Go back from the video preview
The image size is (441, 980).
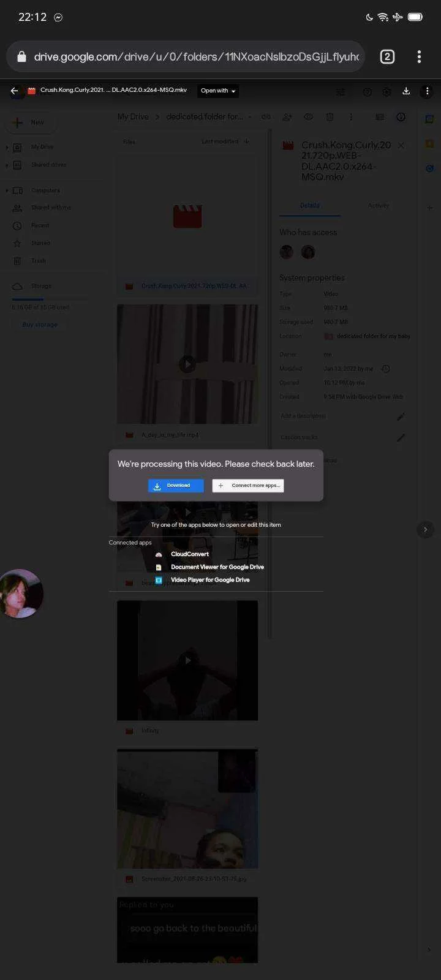[x=14, y=91]
